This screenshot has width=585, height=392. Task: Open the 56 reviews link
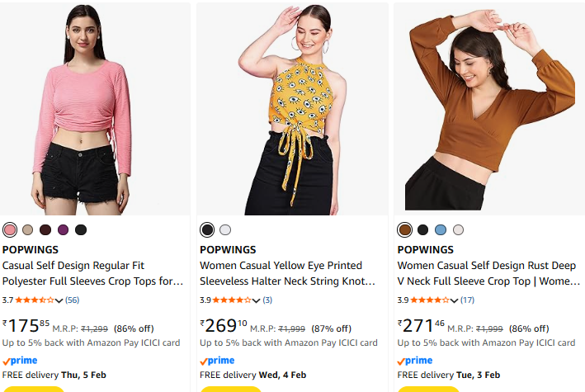coord(72,300)
